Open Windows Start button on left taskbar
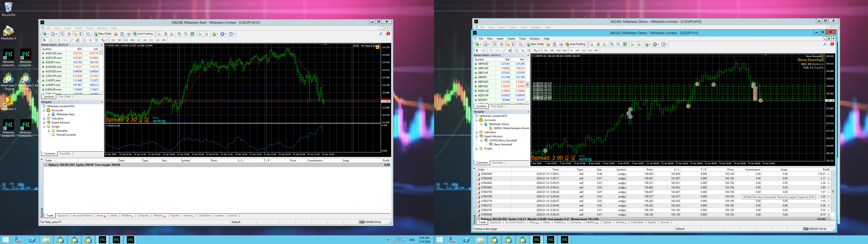Screen dimensions: 868x244 tap(6, 240)
